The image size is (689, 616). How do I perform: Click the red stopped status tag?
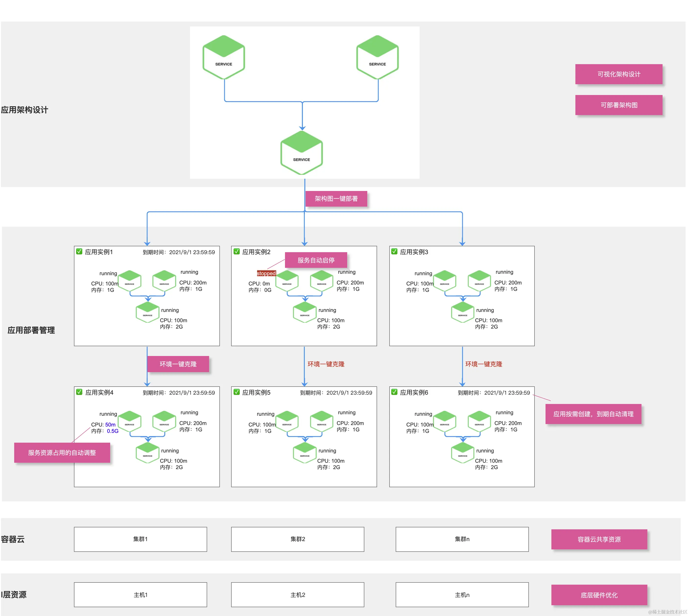266,273
